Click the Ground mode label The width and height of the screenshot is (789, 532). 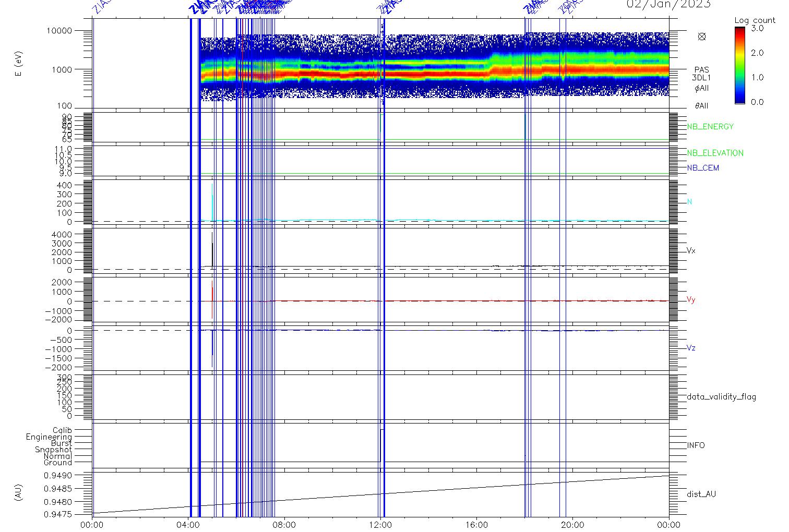[58, 463]
